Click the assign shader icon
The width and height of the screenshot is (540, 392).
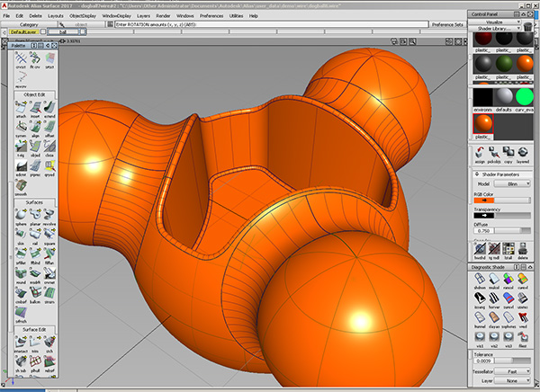(x=480, y=153)
